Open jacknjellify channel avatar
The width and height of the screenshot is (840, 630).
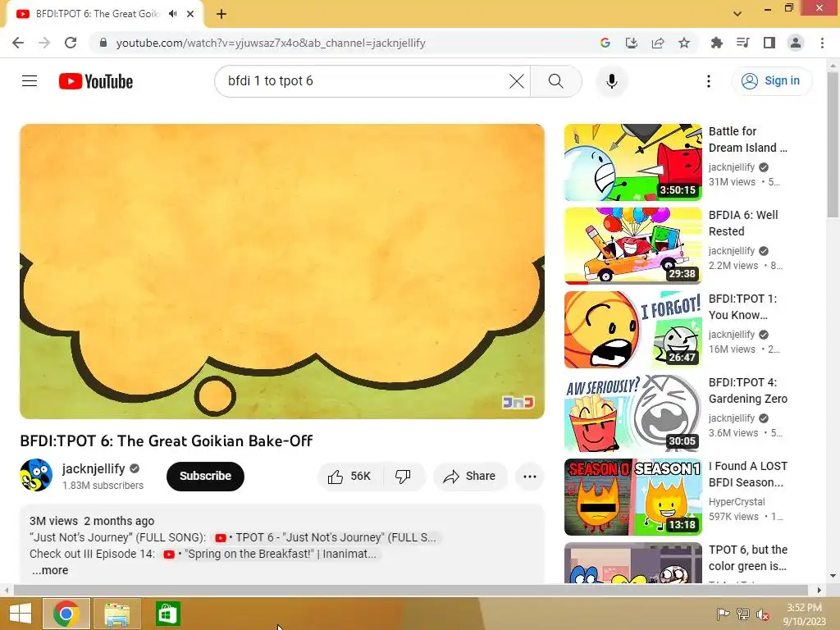pos(36,475)
